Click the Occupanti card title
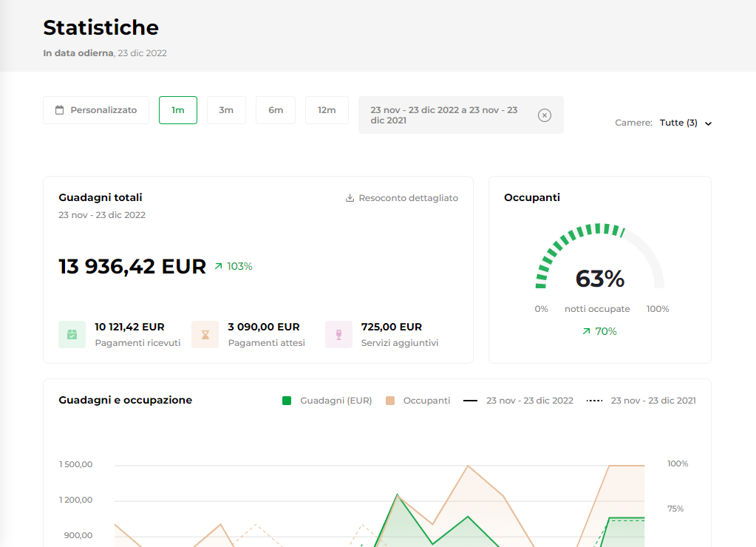756x547 pixels. [x=532, y=197]
